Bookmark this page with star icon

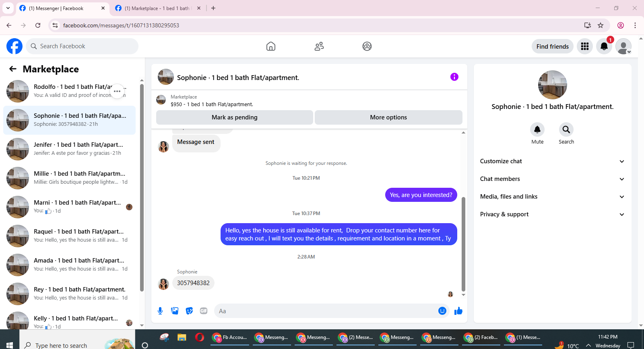[x=601, y=25]
